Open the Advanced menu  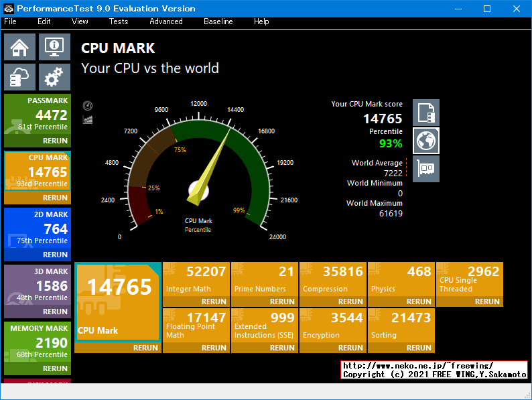166,21
